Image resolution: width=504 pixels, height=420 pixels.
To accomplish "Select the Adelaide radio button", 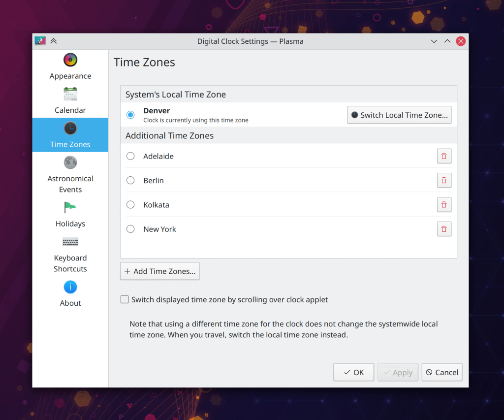I will 130,156.
